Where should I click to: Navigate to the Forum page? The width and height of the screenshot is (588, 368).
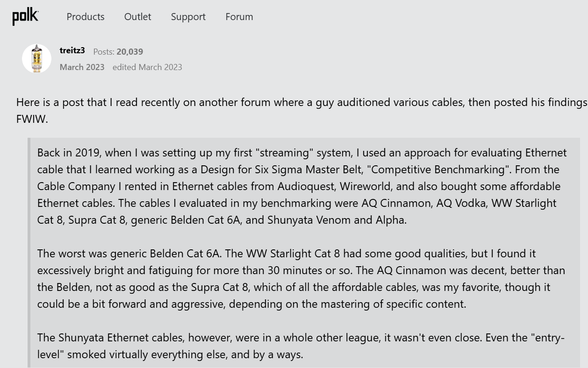coord(239,17)
